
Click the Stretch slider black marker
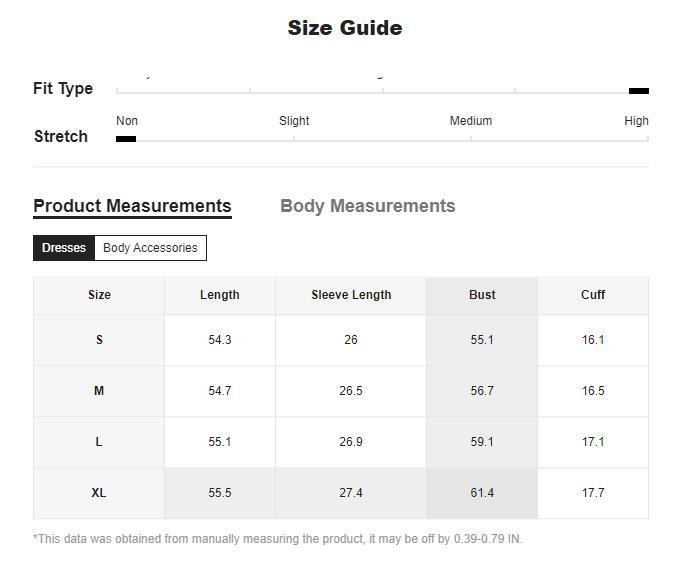[126, 139]
